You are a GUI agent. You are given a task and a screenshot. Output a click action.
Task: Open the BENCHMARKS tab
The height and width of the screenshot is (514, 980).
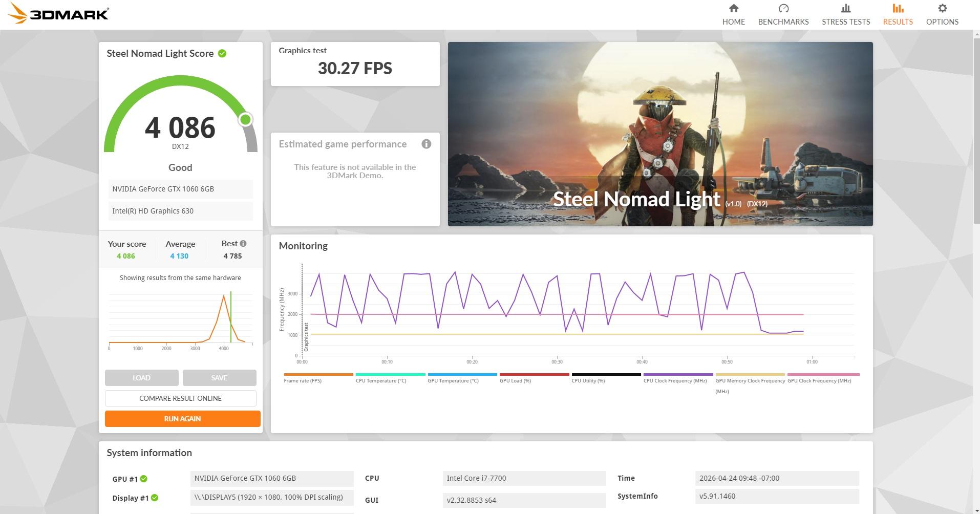point(783,15)
